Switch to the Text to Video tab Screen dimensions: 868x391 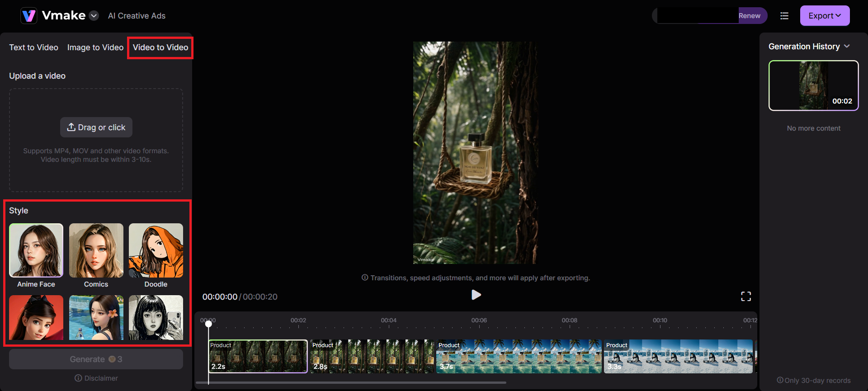pyautogui.click(x=34, y=47)
